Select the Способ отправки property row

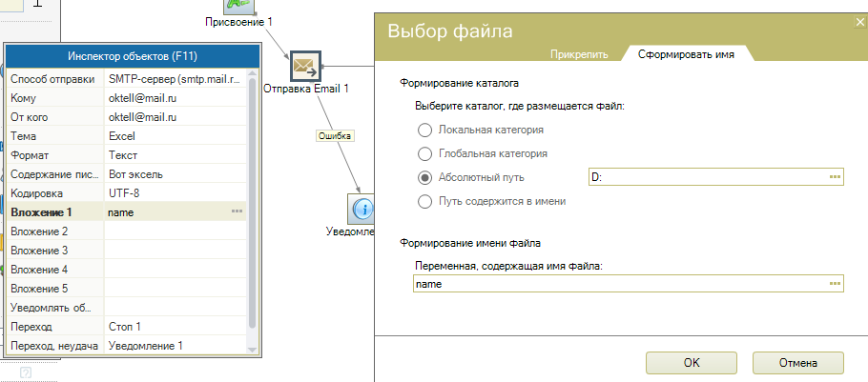pyautogui.click(x=54, y=78)
